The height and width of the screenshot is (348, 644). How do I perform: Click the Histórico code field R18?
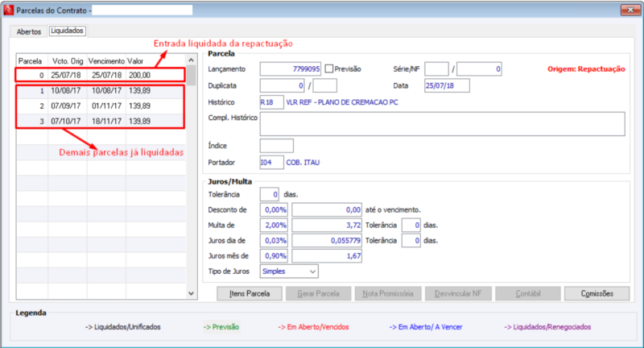pos(271,102)
